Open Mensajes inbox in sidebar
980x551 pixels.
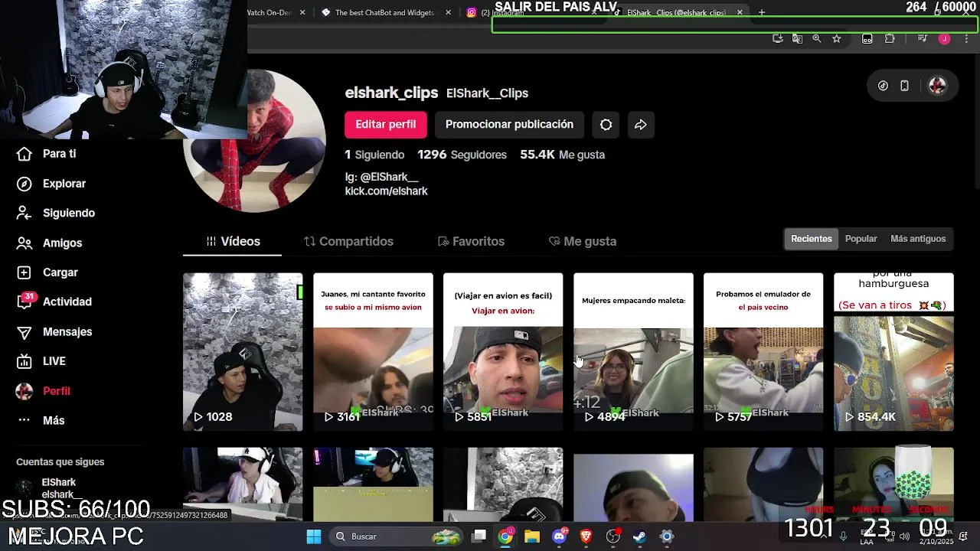point(54,331)
